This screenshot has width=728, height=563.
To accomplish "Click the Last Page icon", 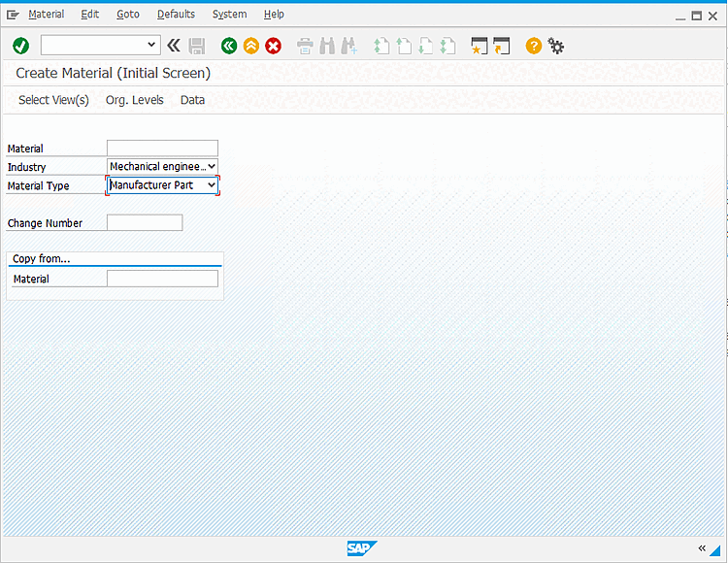I will point(447,46).
